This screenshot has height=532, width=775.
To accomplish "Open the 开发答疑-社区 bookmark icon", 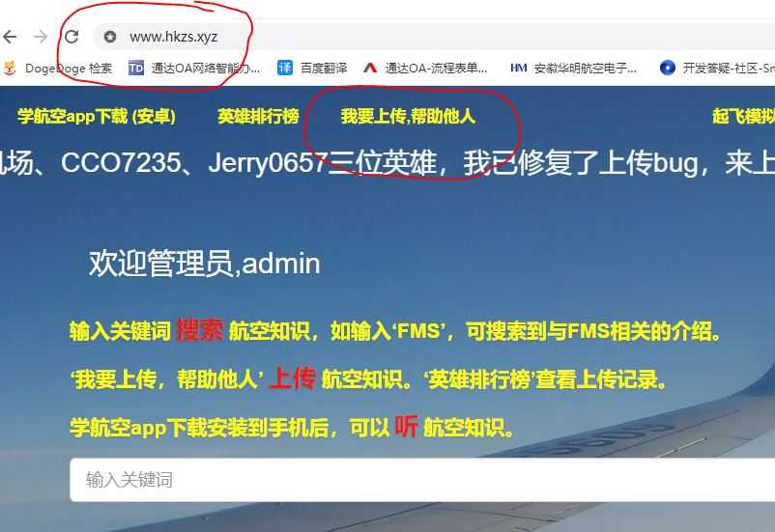I will 667,68.
